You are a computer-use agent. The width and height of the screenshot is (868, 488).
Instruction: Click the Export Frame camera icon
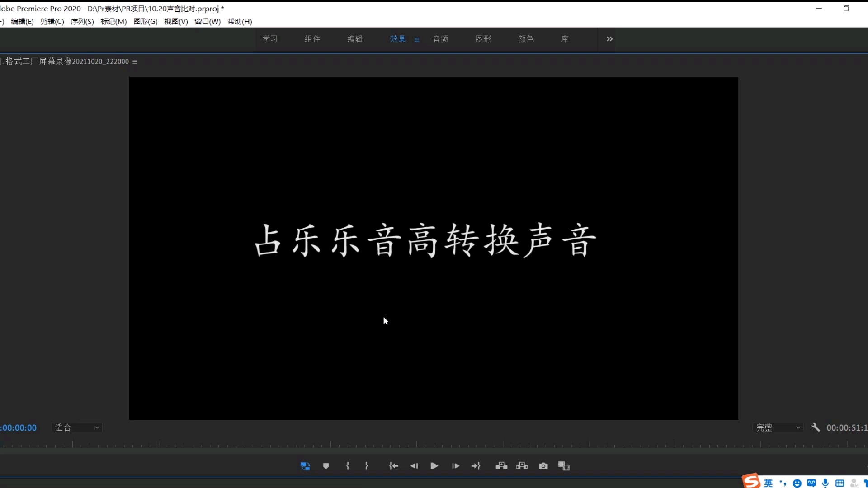[543, 466]
